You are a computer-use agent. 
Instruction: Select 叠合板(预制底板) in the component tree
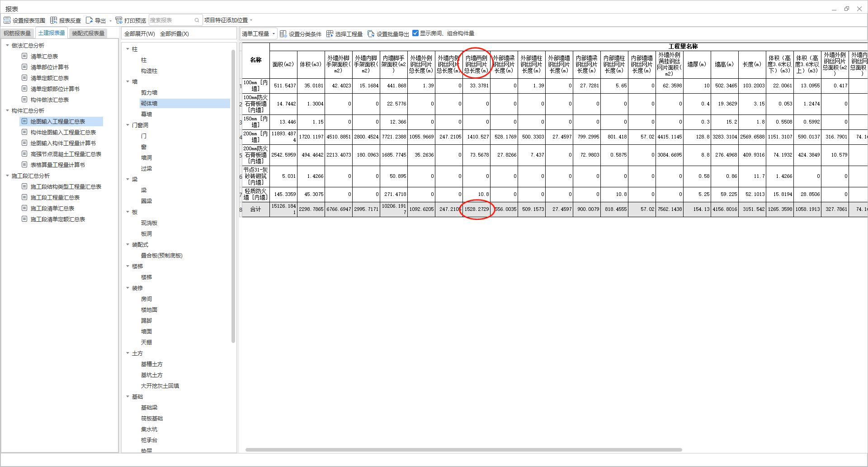161,255
